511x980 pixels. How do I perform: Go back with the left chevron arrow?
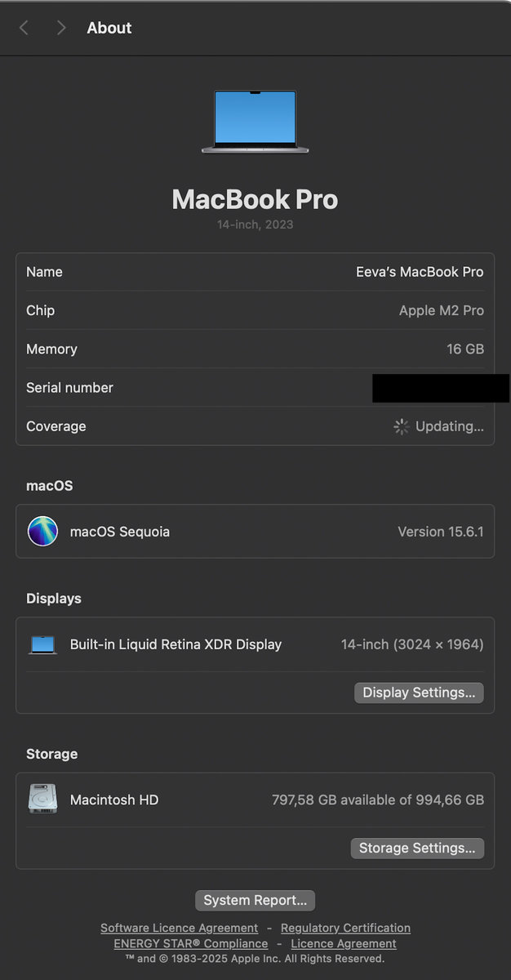(x=24, y=28)
